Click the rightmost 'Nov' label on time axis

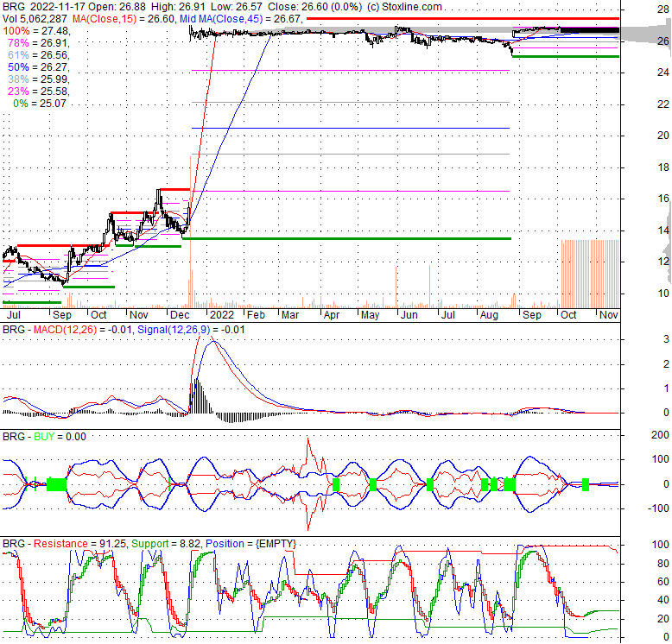[x=609, y=315]
